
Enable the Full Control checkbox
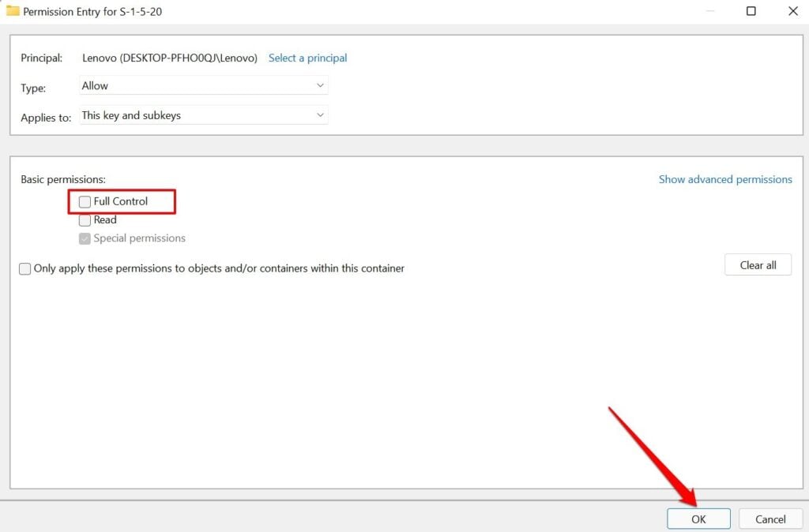85,201
